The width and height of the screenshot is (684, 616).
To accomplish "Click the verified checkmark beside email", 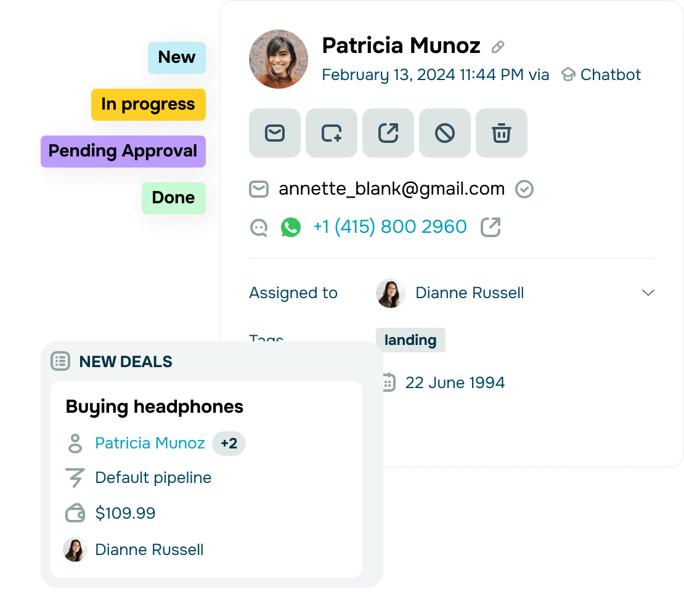I will (524, 189).
